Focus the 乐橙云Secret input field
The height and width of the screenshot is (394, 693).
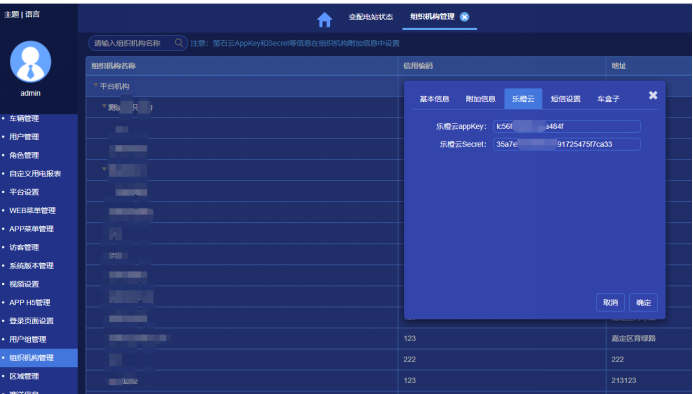(x=567, y=144)
